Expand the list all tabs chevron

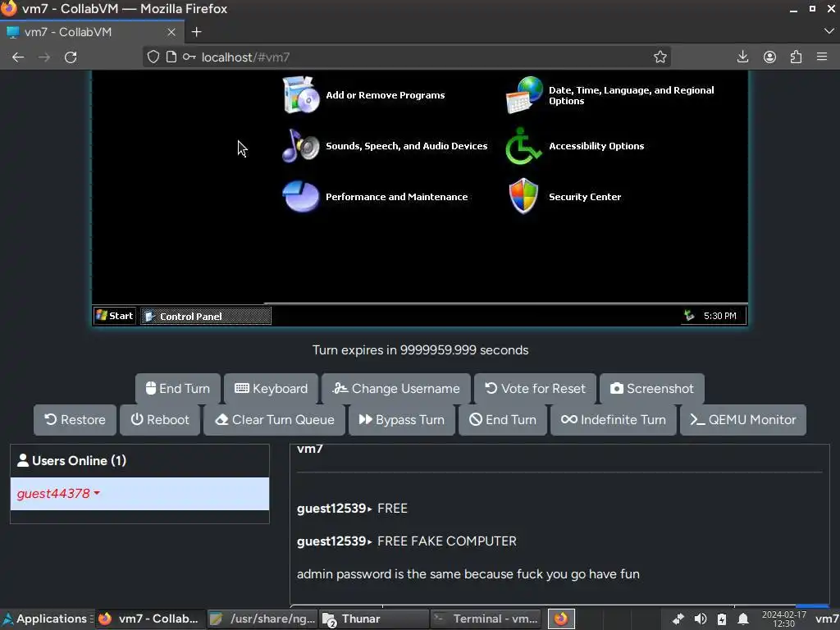[x=829, y=32]
